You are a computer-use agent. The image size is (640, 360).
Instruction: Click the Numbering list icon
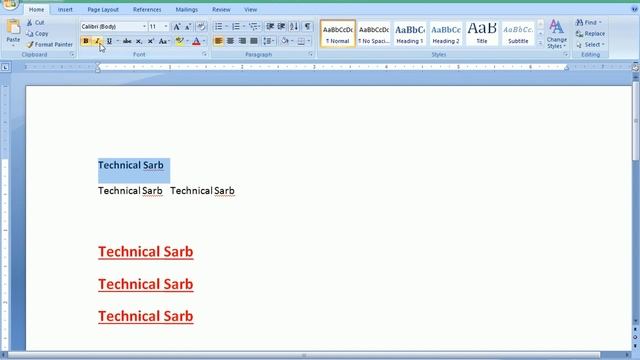(x=236, y=27)
